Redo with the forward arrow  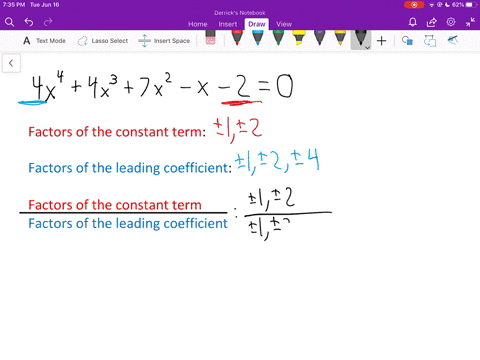[x=48, y=22]
